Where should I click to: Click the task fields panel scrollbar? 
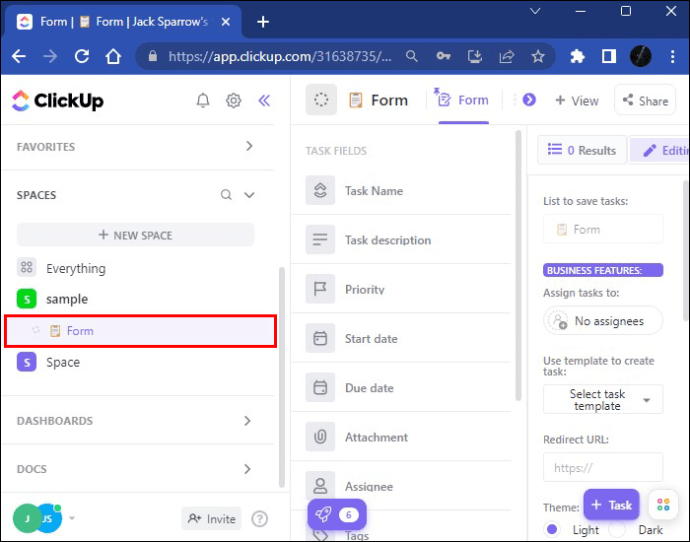(x=518, y=266)
